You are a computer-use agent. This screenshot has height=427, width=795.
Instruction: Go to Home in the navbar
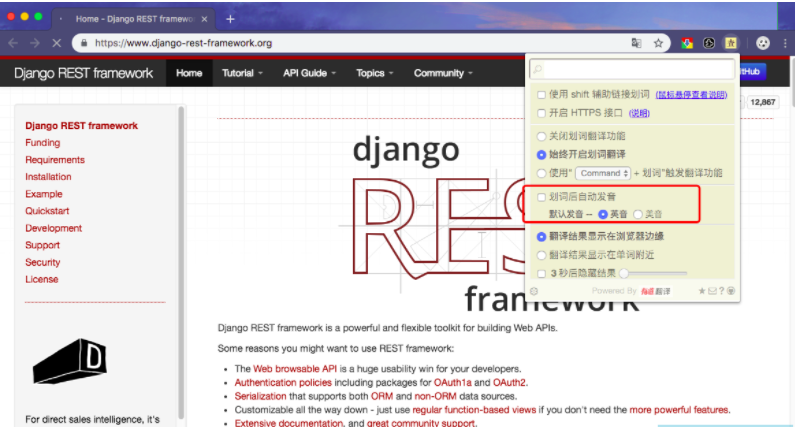point(189,73)
